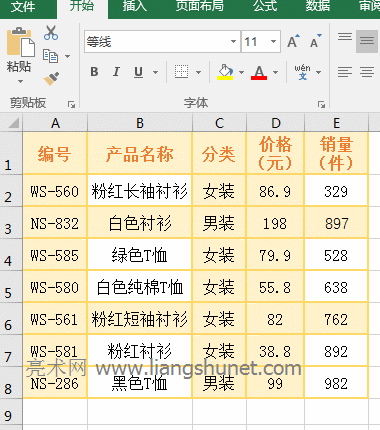Screen dimensions: 380x430
Task: Select sales cell 762
Action: click(x=336, y=319)
